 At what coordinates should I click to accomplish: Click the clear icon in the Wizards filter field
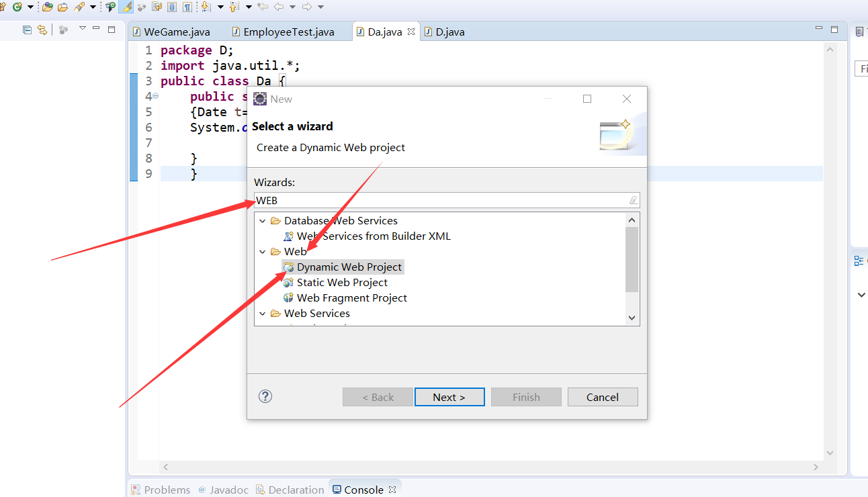(x=633, y=200)
